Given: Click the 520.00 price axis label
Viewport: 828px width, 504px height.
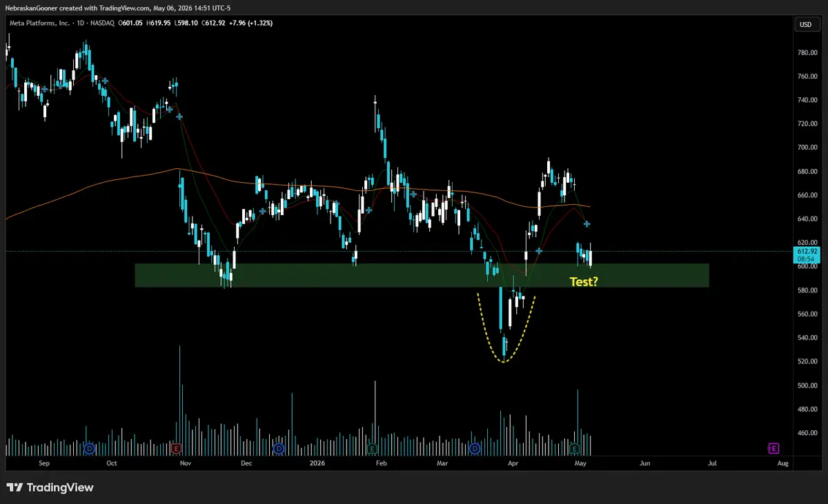Looking at the screenshot, I should click(x=807, y=362).
